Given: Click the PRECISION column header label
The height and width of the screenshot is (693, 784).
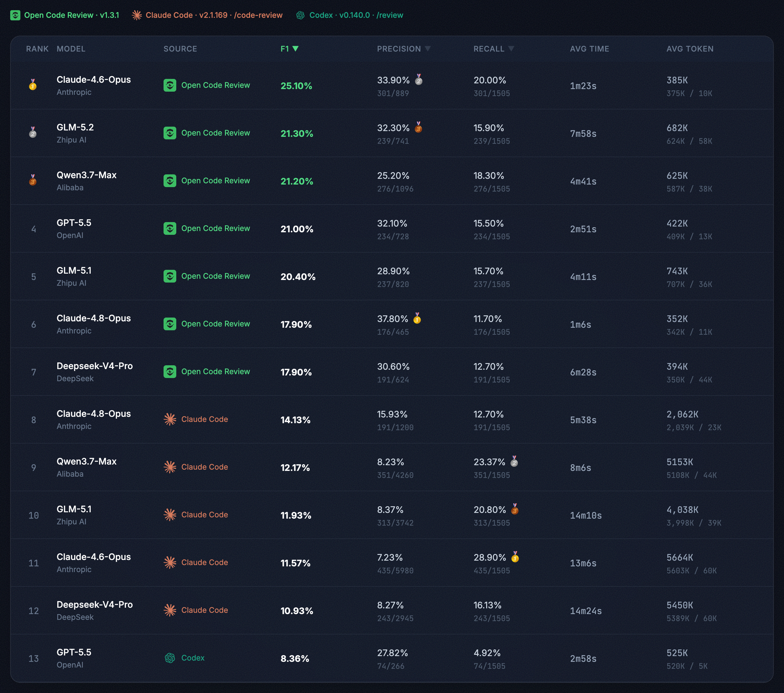Looking at the screenshot, I should pyautogui.click(x=399, y=49).
